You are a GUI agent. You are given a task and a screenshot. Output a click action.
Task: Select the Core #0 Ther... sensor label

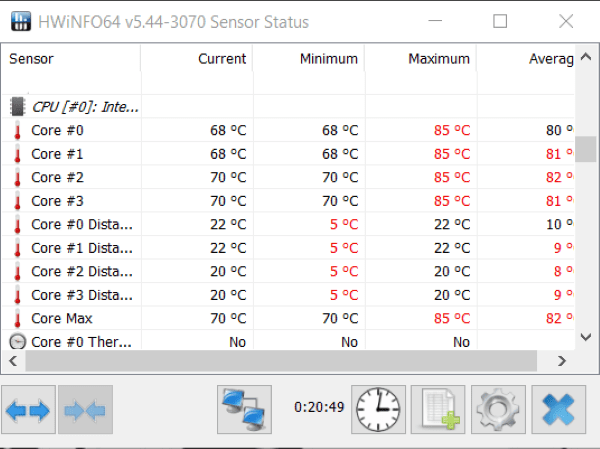coord(81,342)
